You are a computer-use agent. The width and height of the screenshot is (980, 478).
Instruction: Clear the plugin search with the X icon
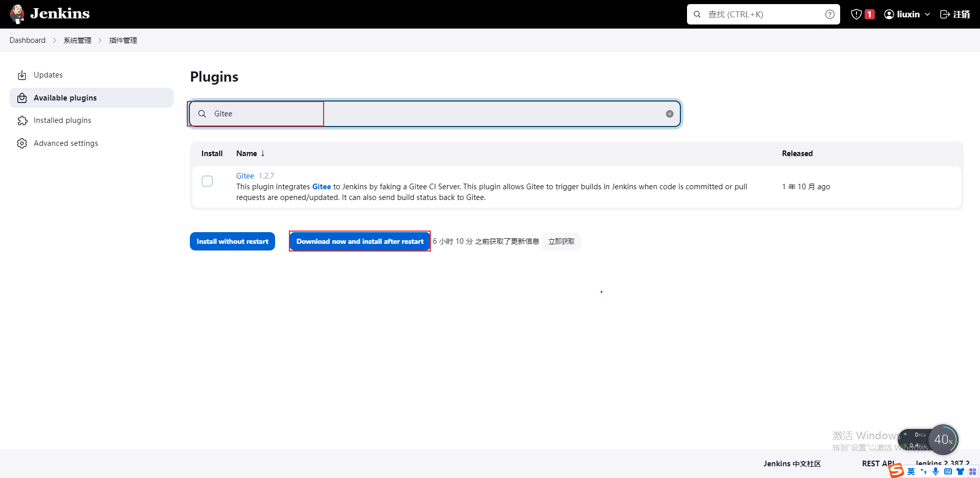(x=670, y=114)
